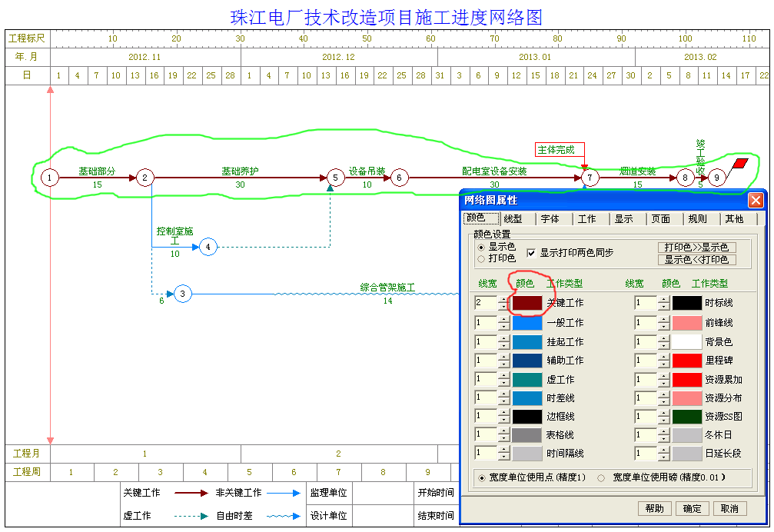Screen dimensions: 774x532
Task: Click the 综合管架施工 task label
Action: coord(387,288)
